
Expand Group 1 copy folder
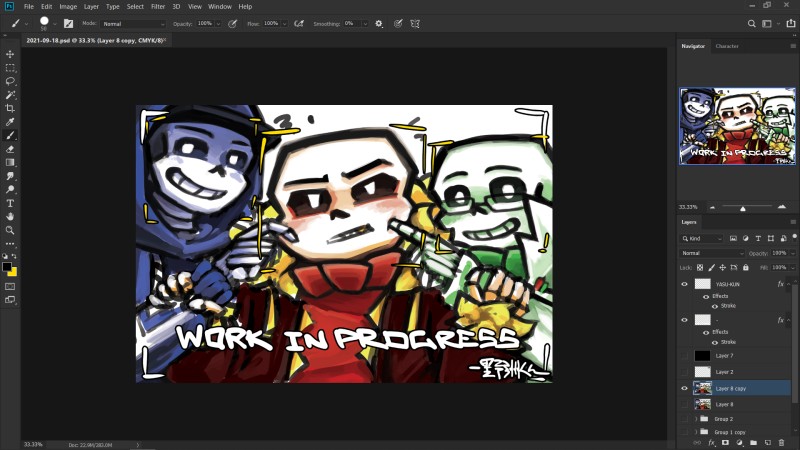tap(696, 432)
